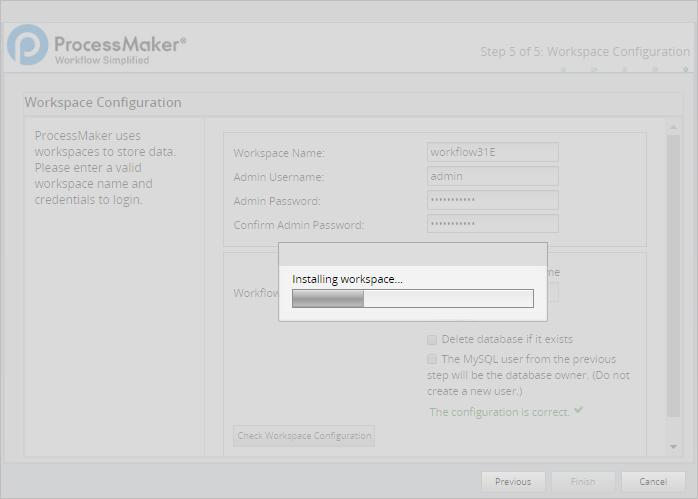
Task: Click the third step indicator dot
Action: tap(625, 70)
